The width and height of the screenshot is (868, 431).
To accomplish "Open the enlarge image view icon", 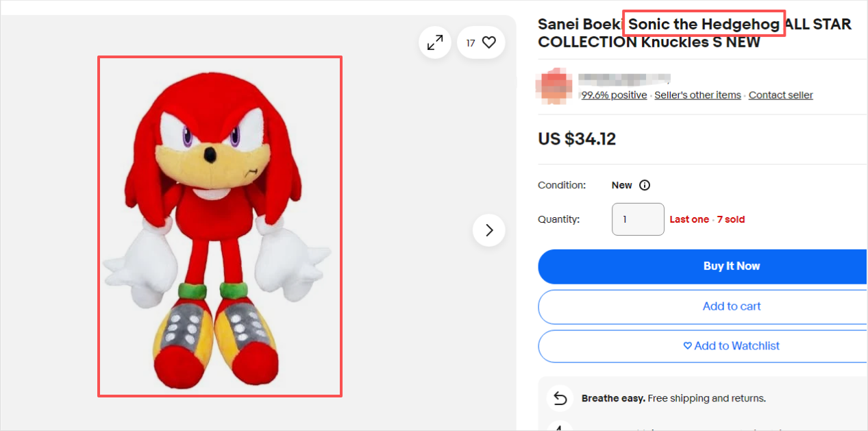I will coord(435,42).
